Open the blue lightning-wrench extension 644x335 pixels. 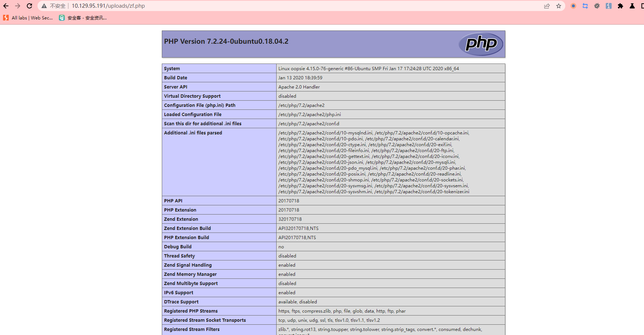(x=609, y=6)
